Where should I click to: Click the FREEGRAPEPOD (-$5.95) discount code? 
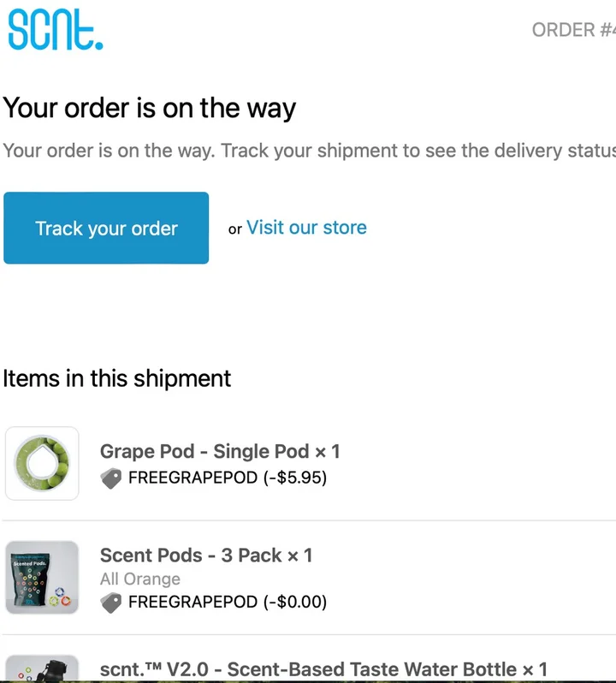click(x=227, y=478)
